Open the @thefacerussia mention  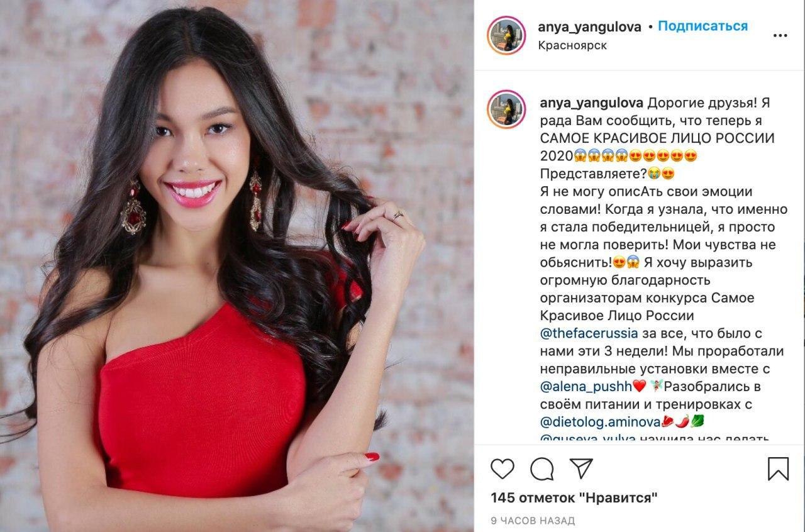point(589,333)
